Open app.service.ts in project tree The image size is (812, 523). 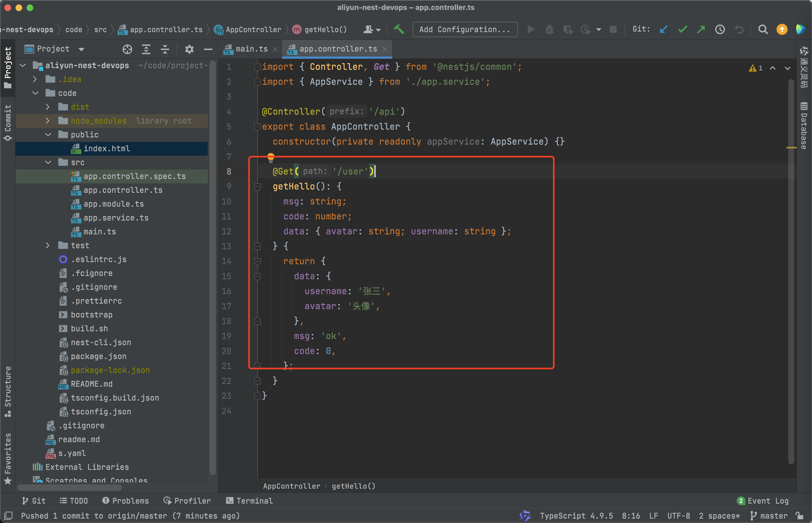[x=116, y=218]
